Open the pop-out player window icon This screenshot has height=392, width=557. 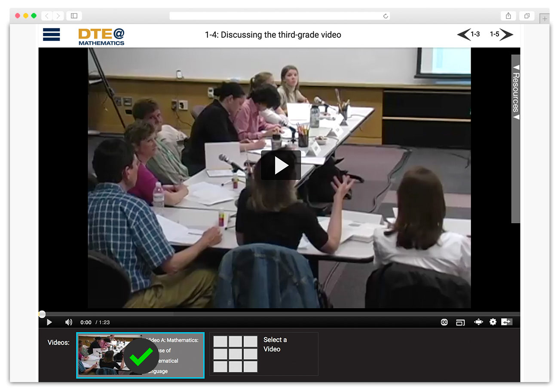coord(460,322)
